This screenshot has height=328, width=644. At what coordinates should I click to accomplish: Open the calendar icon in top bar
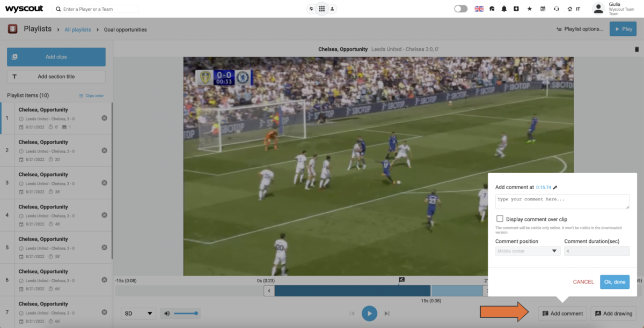point(542,9)
